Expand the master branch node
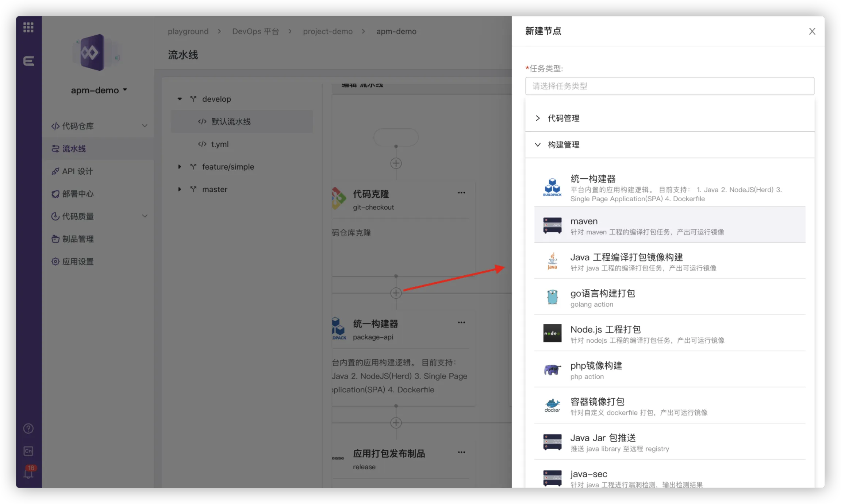Image resolution: width=841 pixels, height=504 pixels. [180, 189]
